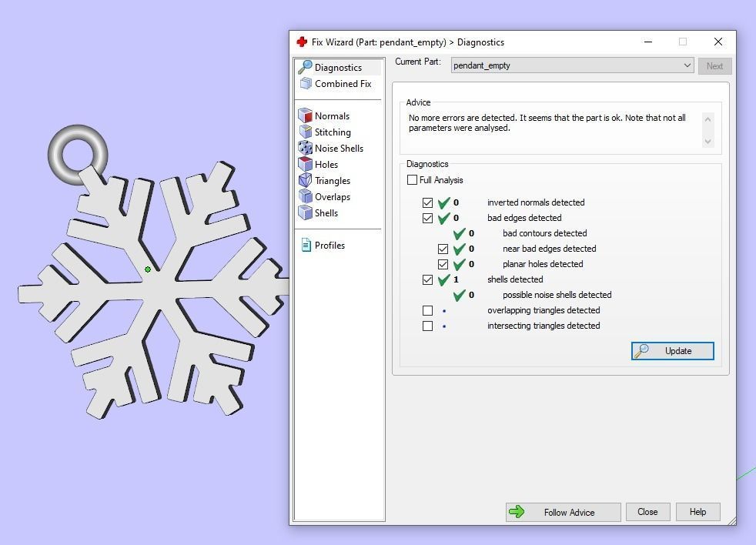Click the Stitching icon
The width and height of the screenshot is (756, 545).
305,132
